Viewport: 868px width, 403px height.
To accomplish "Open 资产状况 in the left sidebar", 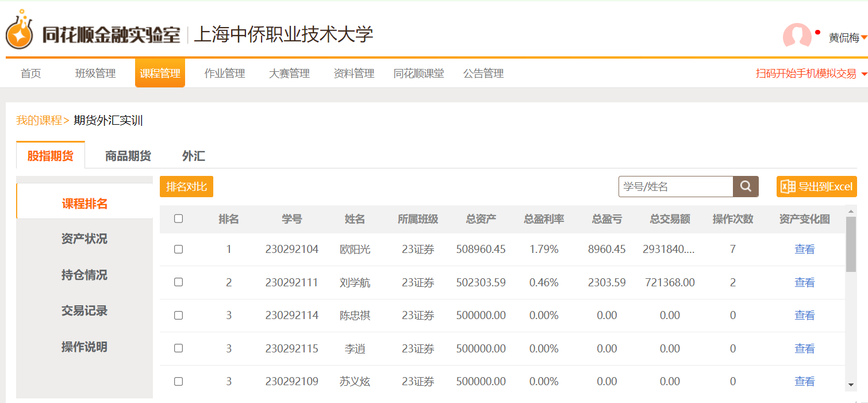I will tap(85, 239).
